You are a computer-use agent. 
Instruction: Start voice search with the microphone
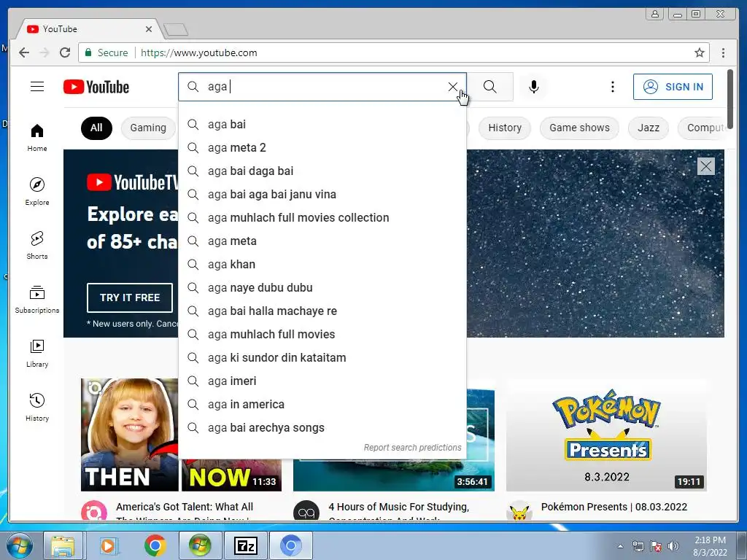click(x=533, y=87)
